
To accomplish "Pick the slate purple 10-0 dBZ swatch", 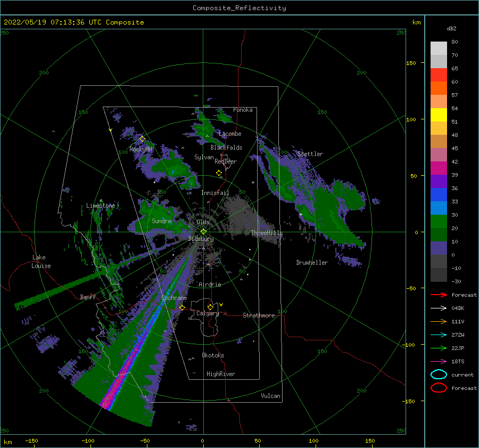I will point(439,248).
